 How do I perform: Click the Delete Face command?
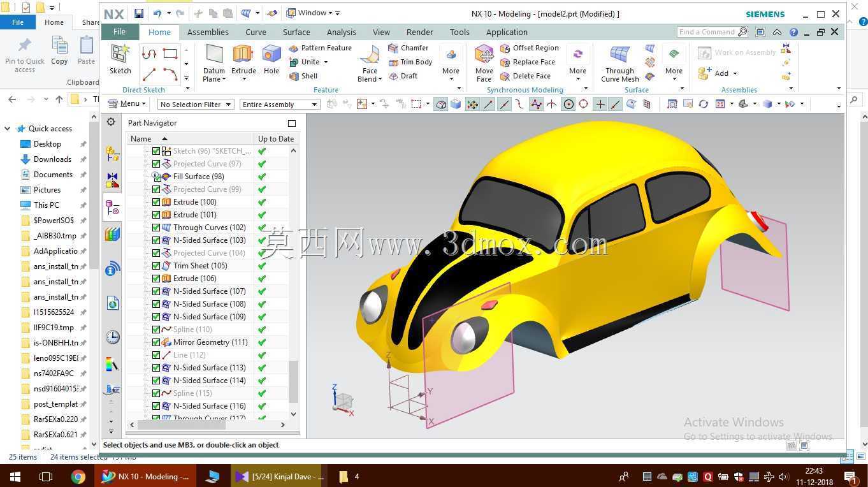coord(526,76)
